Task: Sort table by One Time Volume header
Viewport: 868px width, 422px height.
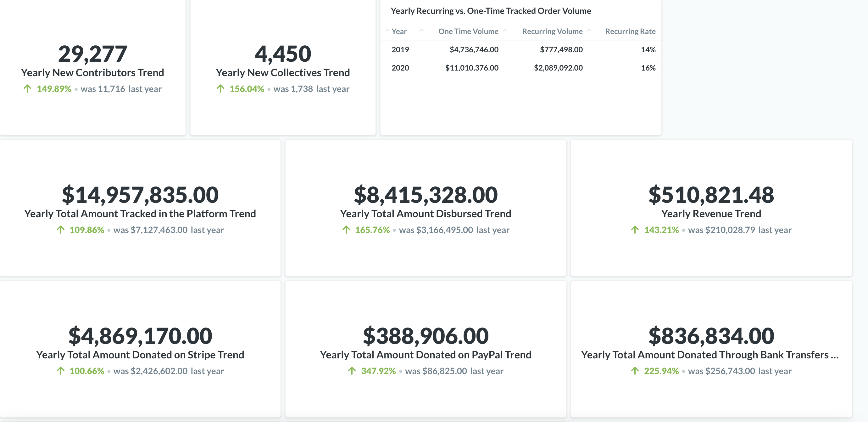Action: click(468, 31)
